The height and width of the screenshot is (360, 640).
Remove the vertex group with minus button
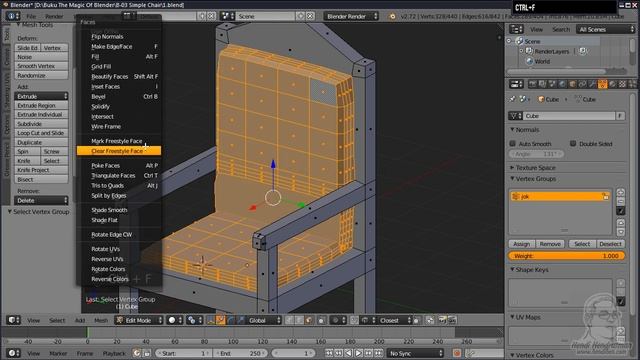point(620,202)
